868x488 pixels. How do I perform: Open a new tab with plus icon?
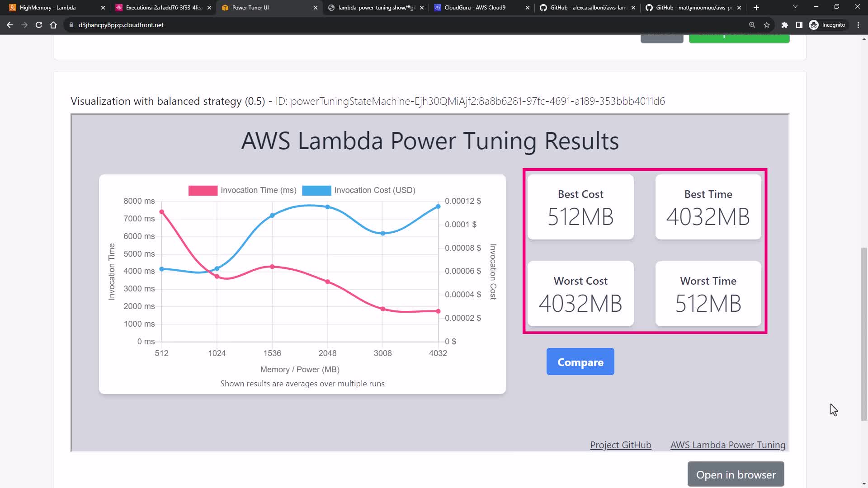(756, 8)
